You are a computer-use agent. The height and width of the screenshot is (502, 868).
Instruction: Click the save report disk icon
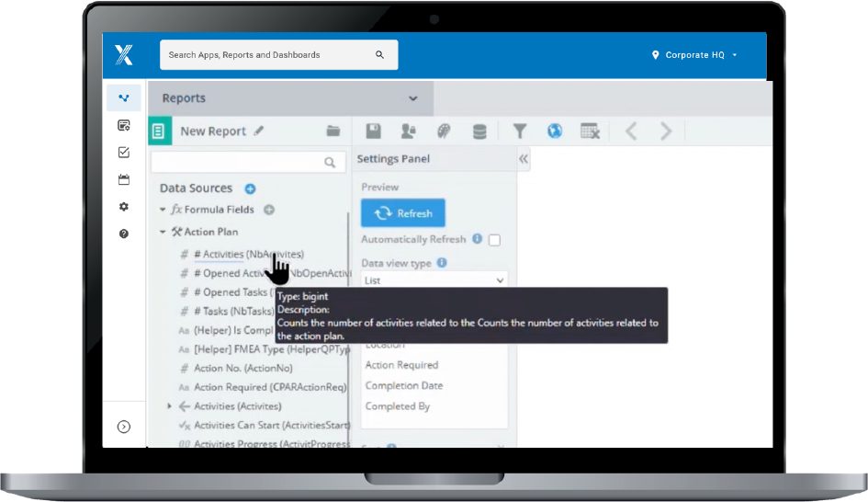coord(374,131)
